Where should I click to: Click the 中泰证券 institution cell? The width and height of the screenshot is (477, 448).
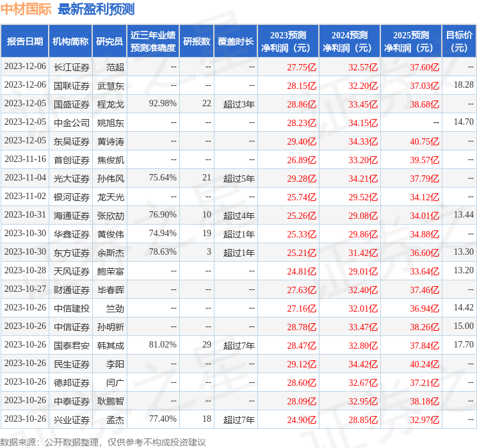72,401
